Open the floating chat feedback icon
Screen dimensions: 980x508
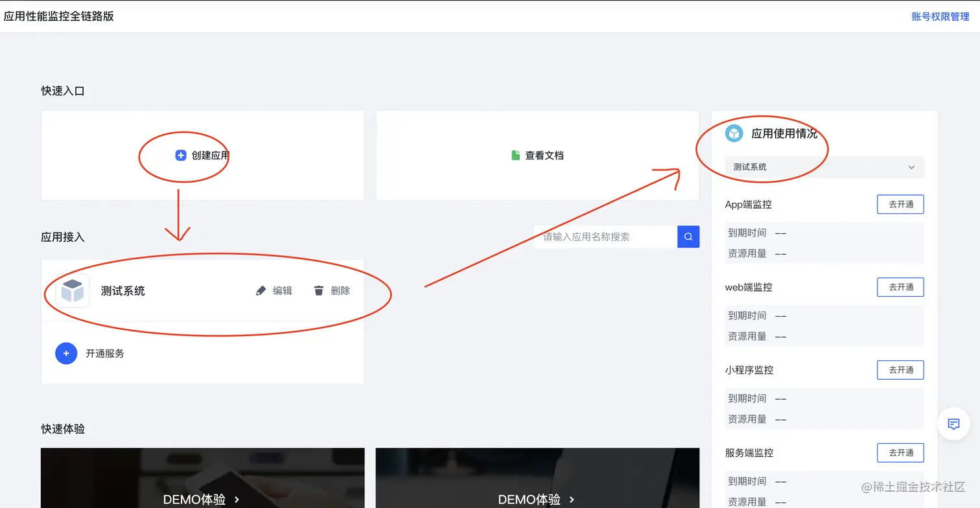click(953, 424)
